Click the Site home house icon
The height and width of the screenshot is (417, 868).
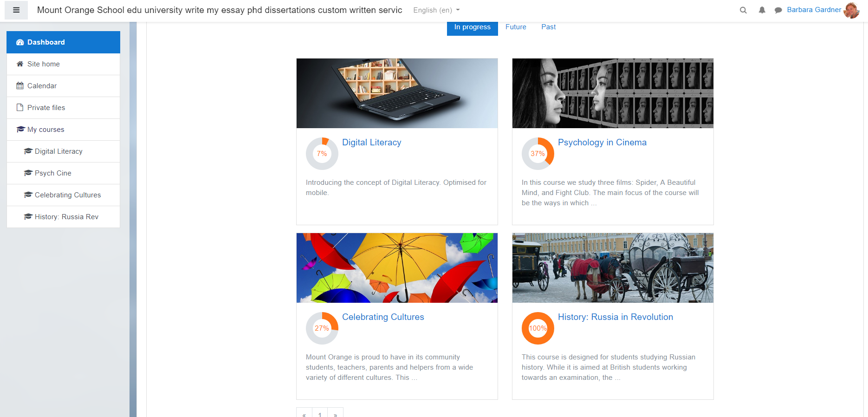pyautogui.click(x=20, y=64)
